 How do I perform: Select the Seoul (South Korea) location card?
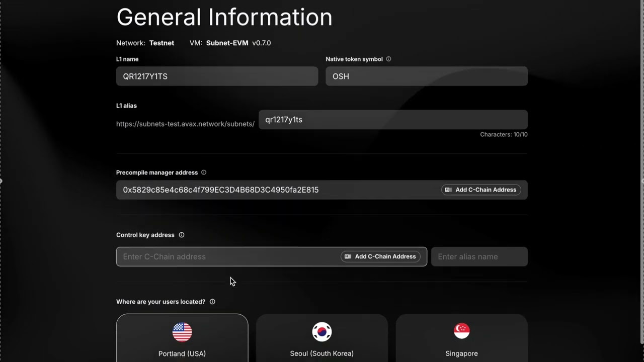pos(322,338)
